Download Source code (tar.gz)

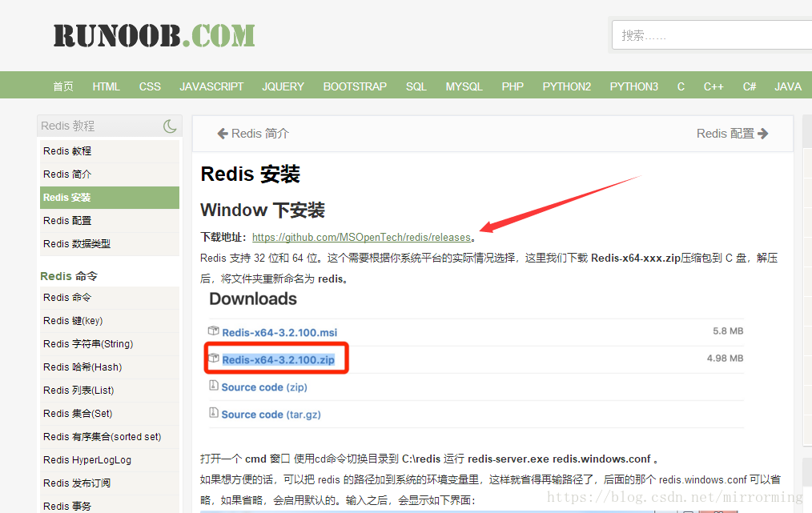pyautogui.click(x=271, y=415)
